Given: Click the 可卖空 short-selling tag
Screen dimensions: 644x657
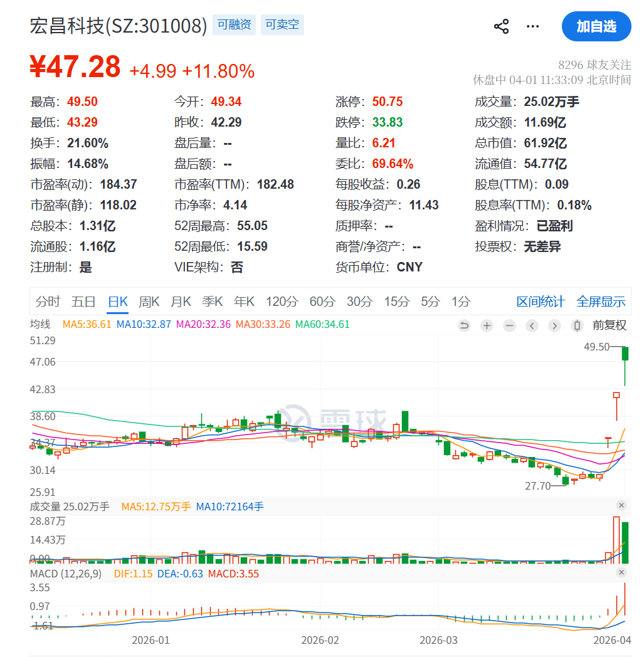Looking at the screenshot, I should 282,25.
